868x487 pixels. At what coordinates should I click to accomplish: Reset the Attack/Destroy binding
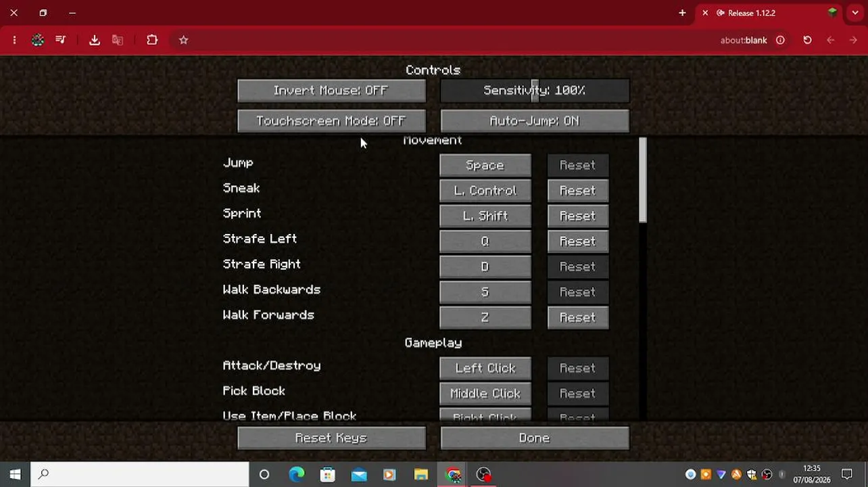coord(578,368)
